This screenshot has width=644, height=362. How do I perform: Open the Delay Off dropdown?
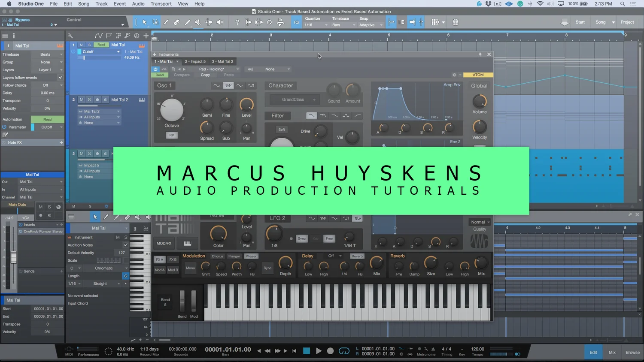pos(334,256)
